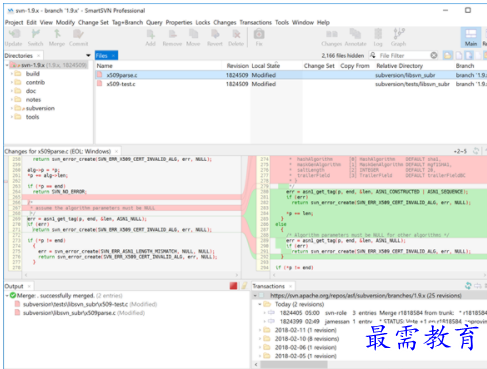Close the Output panel tab
Screen dimensions: 487x369
(x=29, y=286)
